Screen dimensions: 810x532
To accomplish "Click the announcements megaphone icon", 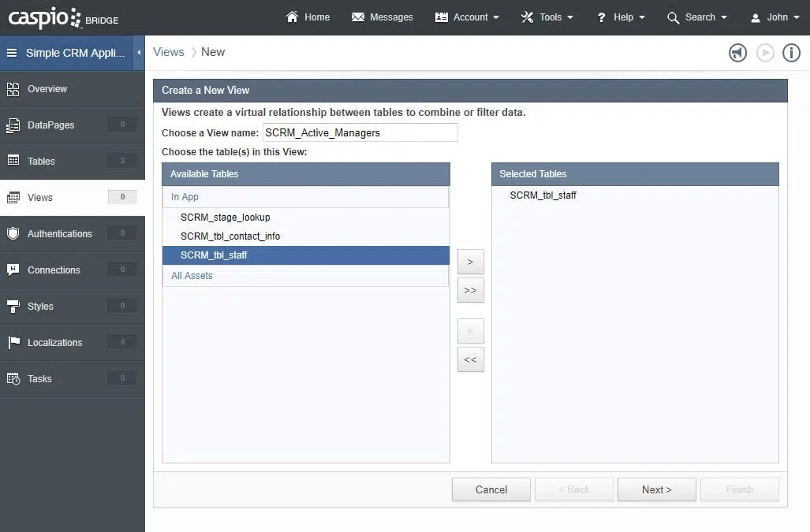I will 737,53.
